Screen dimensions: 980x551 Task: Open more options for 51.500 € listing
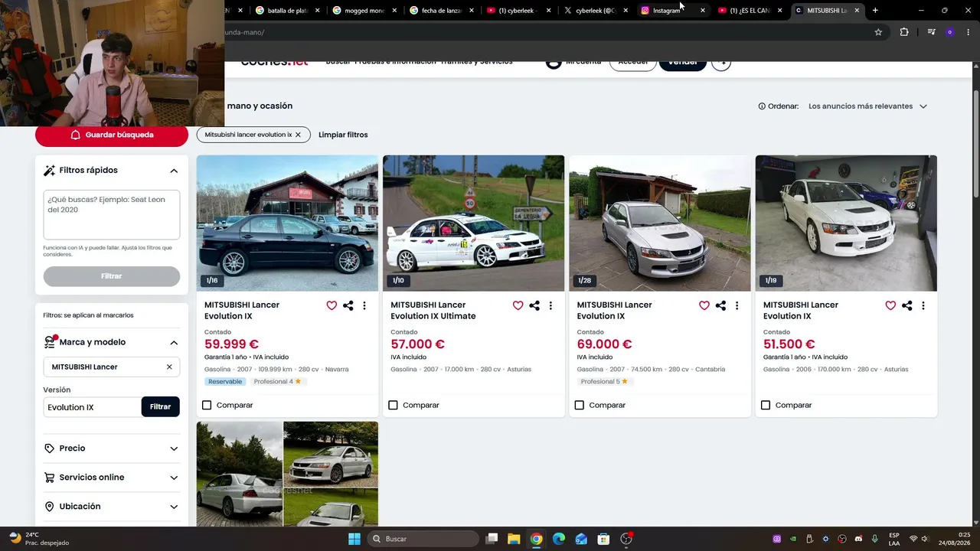pos(923,305)
